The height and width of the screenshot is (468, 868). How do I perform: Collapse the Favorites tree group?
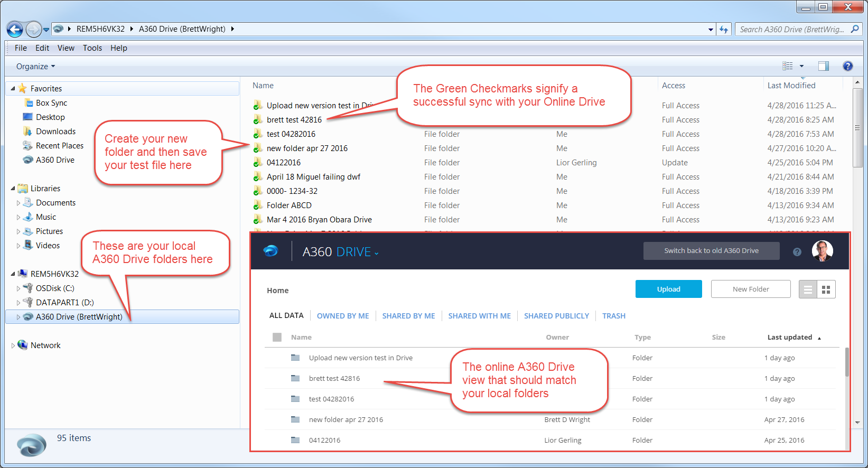click(13, 88)
